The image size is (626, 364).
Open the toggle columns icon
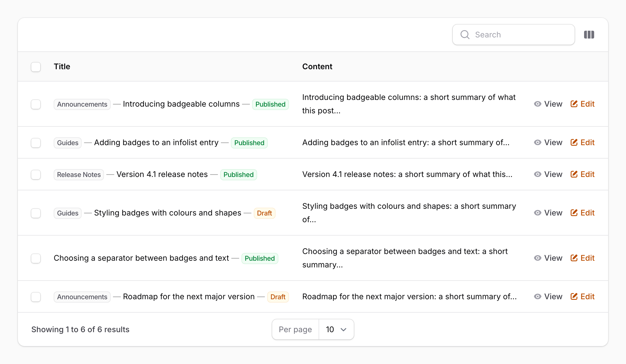(x=589, y=35)
